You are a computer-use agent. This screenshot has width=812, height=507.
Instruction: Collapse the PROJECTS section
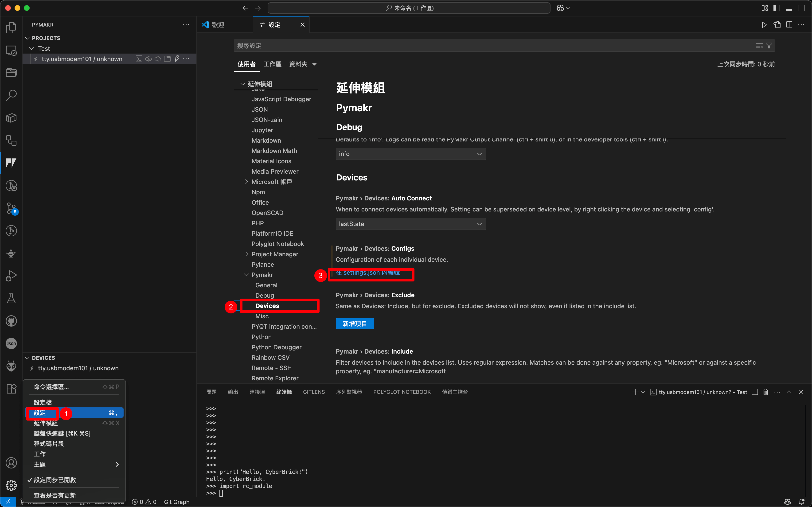pos(27,38)
